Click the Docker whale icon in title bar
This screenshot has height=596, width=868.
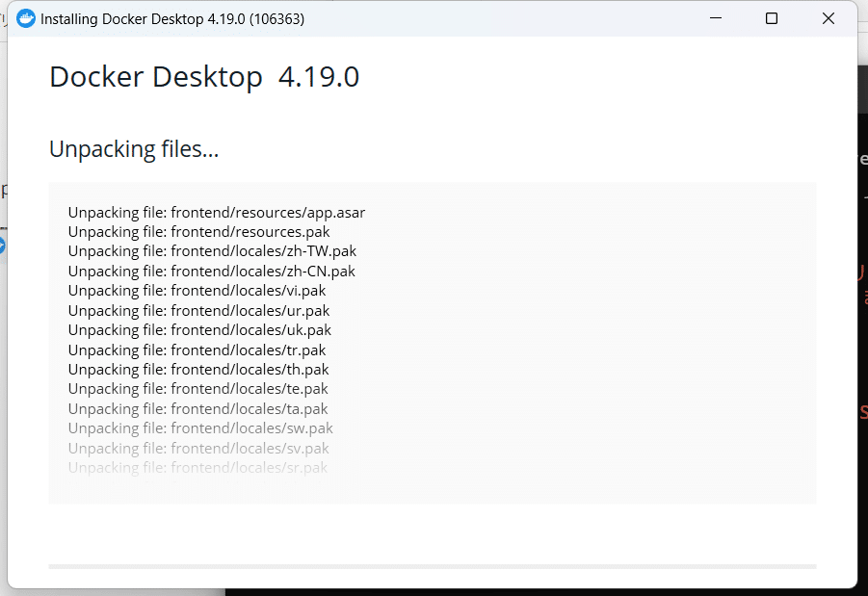(25, 19)
